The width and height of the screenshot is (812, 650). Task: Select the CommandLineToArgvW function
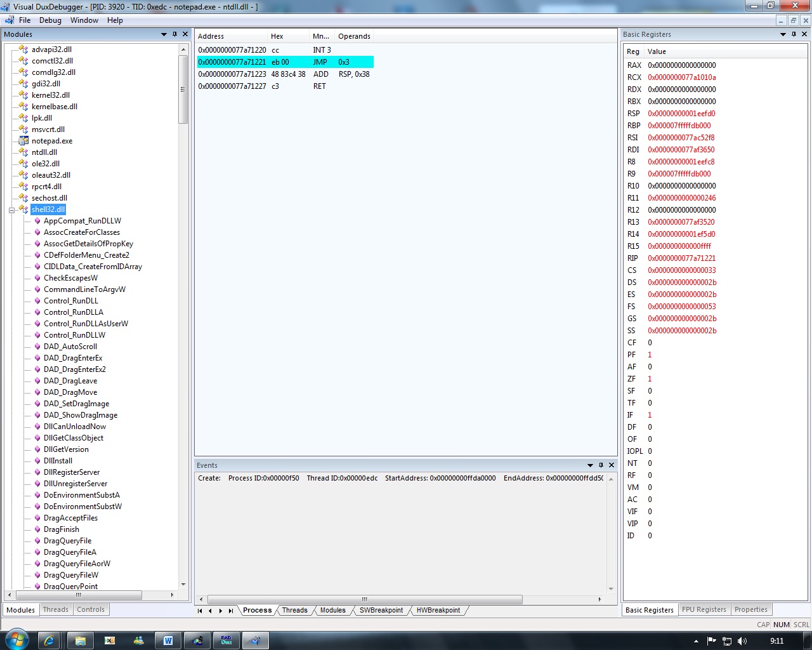84,289
